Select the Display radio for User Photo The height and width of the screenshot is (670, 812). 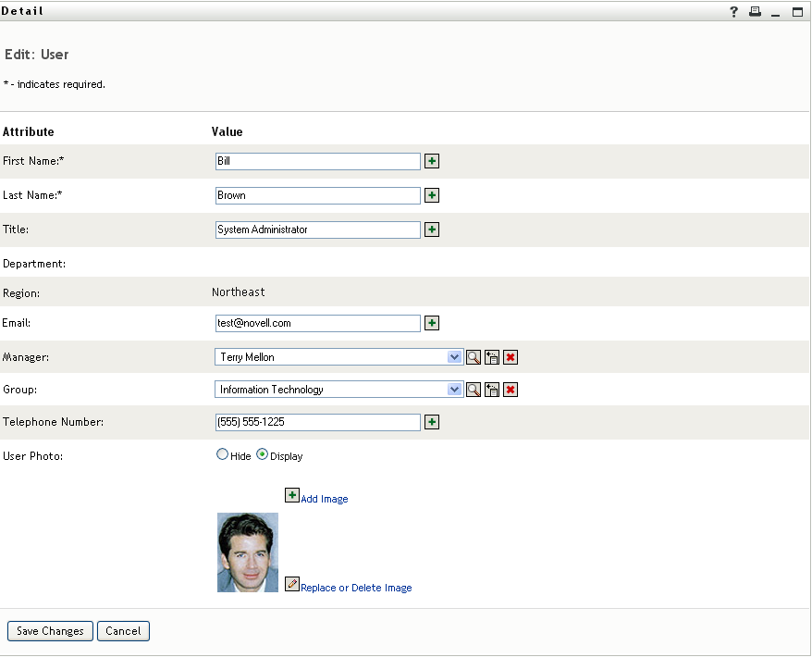tap(263, 454)
